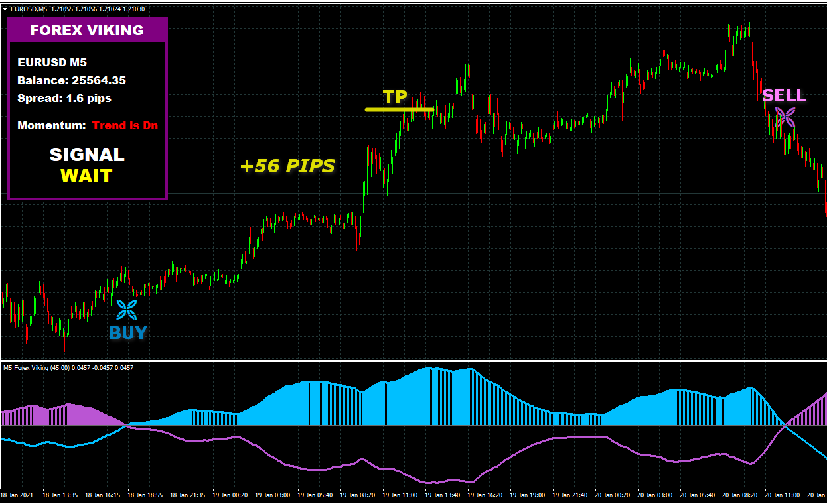Click the FOREX VIKING panel header
The image size is (827, 504).
pos(87,31)
